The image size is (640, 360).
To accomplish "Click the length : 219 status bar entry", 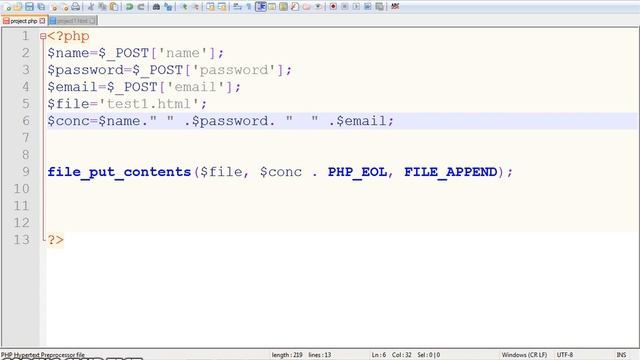I will coord(287,355).
